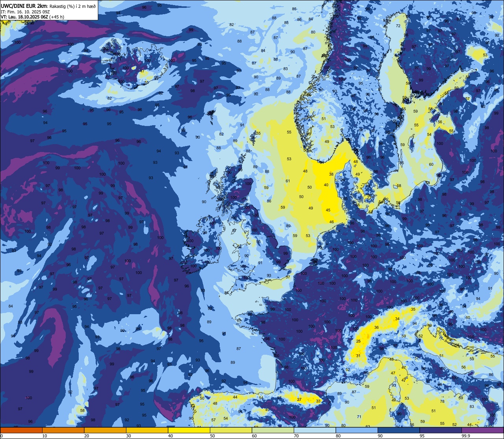The height and width of the screenshot is (439, 504).
Task: Click the '71' humidity value near the bottom
Action: pos(359,417)
